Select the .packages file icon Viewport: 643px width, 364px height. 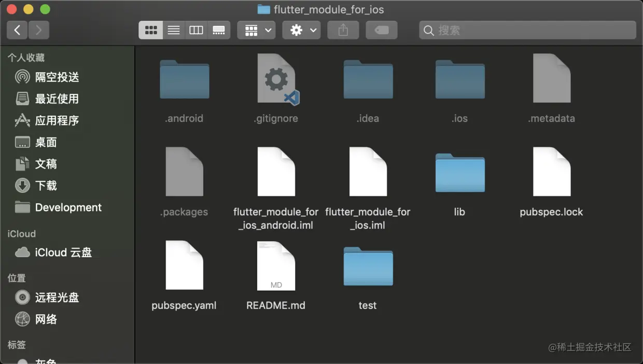pyautogui.click(x=184, y=171)
